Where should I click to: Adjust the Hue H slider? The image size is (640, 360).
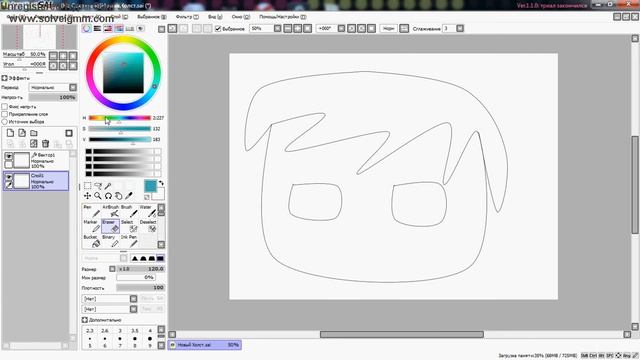(x=120, y=118)
